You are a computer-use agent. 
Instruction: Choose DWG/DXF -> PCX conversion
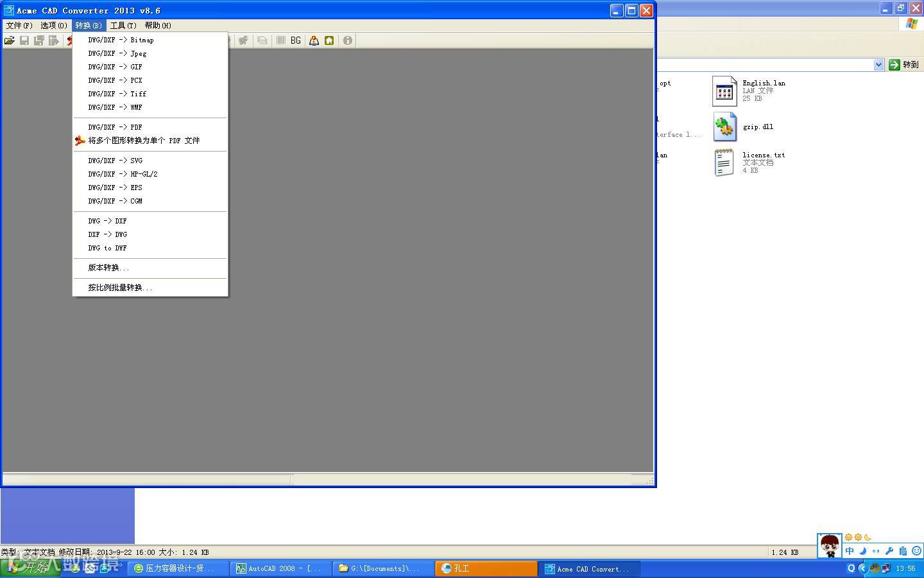tap(150, 80)
